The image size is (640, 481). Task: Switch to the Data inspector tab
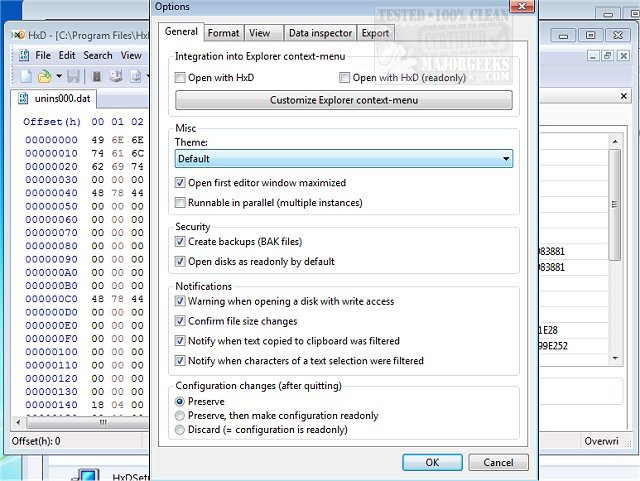(320, 33)
